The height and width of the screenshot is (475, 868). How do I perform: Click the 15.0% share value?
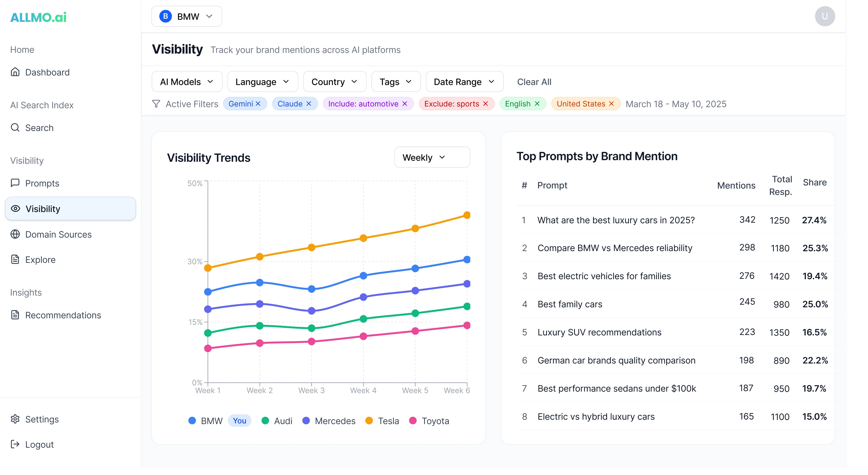[814, 416]
